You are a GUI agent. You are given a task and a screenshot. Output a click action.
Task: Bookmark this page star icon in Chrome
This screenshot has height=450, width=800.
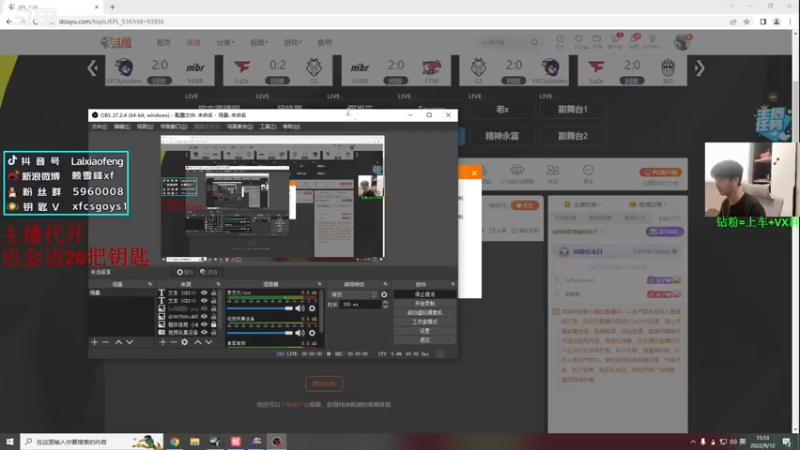pos(746,21)
